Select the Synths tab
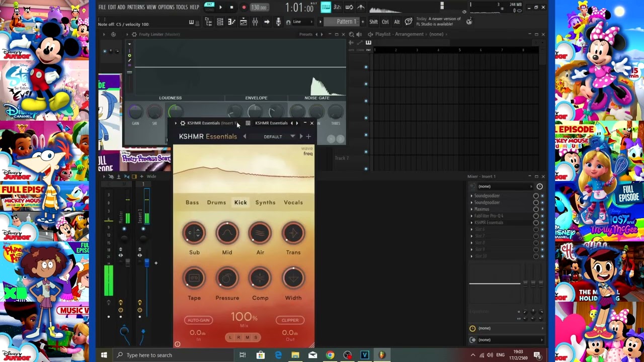The image size is (644, 362). (x=265, y=203)
